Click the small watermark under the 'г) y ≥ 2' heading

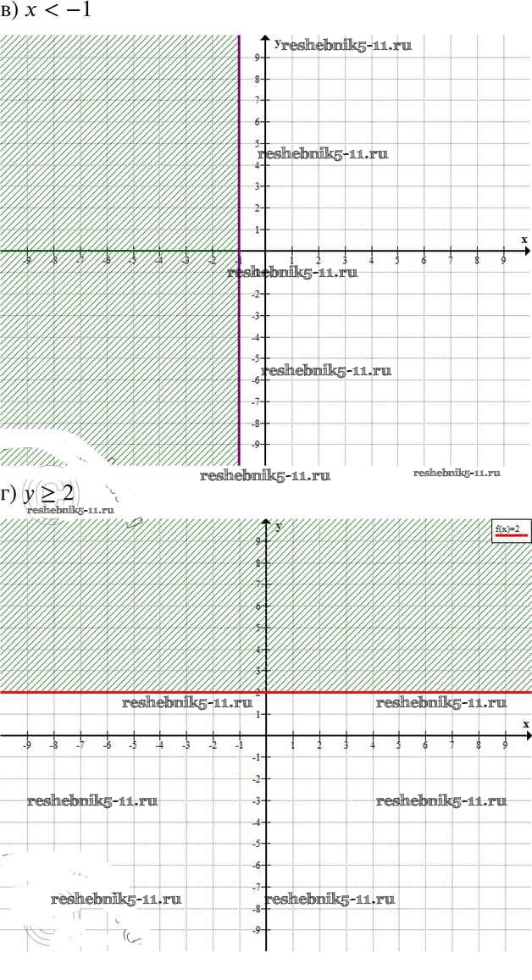69,510
